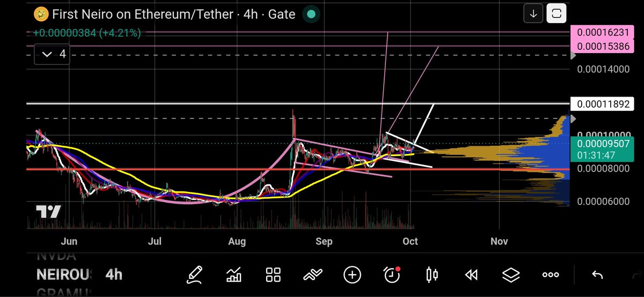Screen dimensions: 644x297
Task: Tap the add plus circle icon
Action: point(352,275)
